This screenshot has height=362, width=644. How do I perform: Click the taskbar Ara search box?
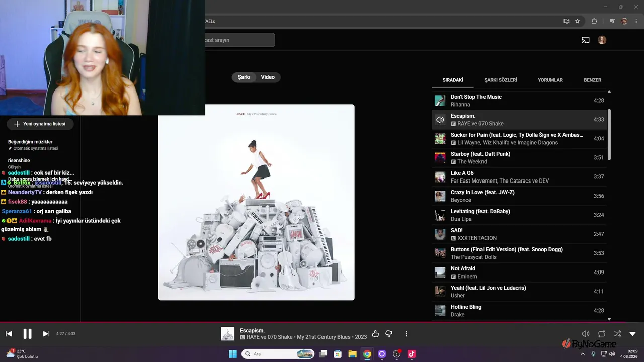(278, 354)
